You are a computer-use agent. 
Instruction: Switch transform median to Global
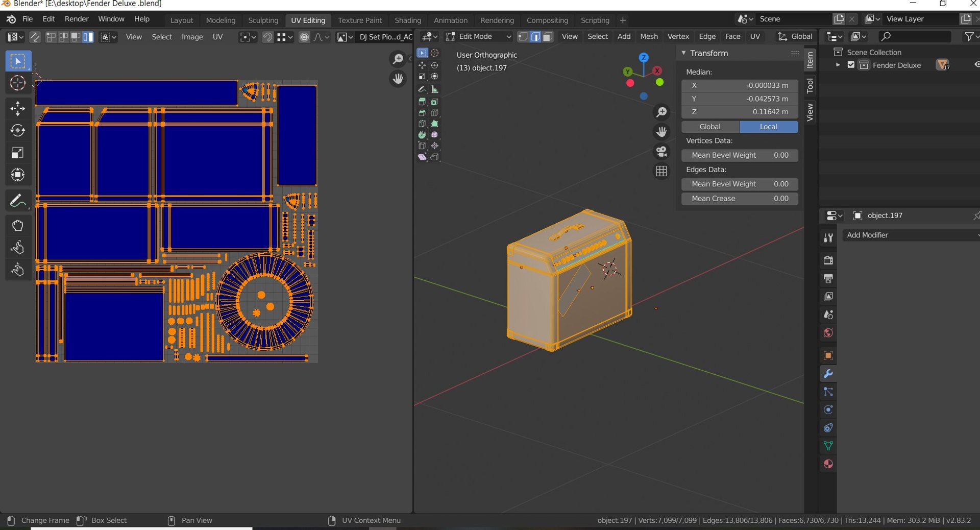click(710, 127)
